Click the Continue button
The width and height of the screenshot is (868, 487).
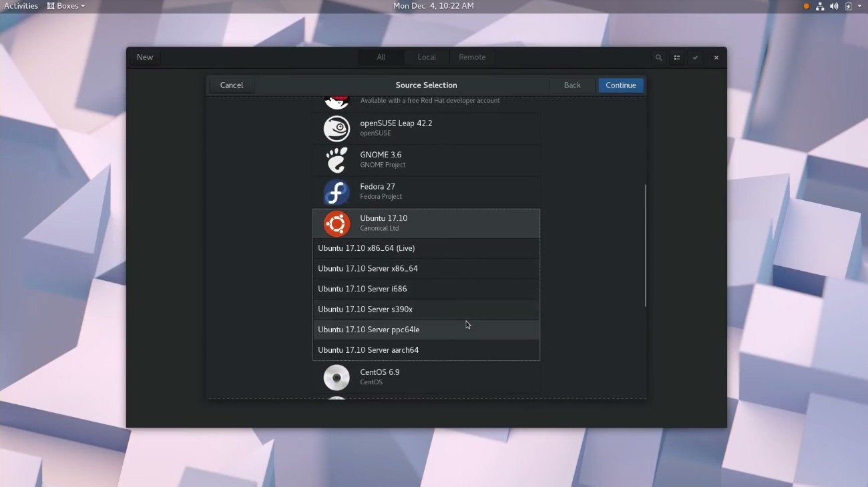[621, 85]
